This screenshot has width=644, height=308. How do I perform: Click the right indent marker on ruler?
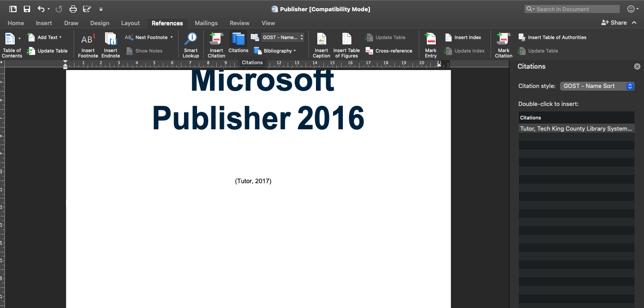pos(439,65)
